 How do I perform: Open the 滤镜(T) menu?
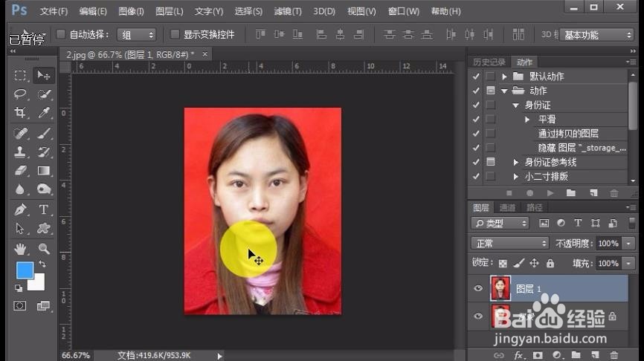pos(288,11)
